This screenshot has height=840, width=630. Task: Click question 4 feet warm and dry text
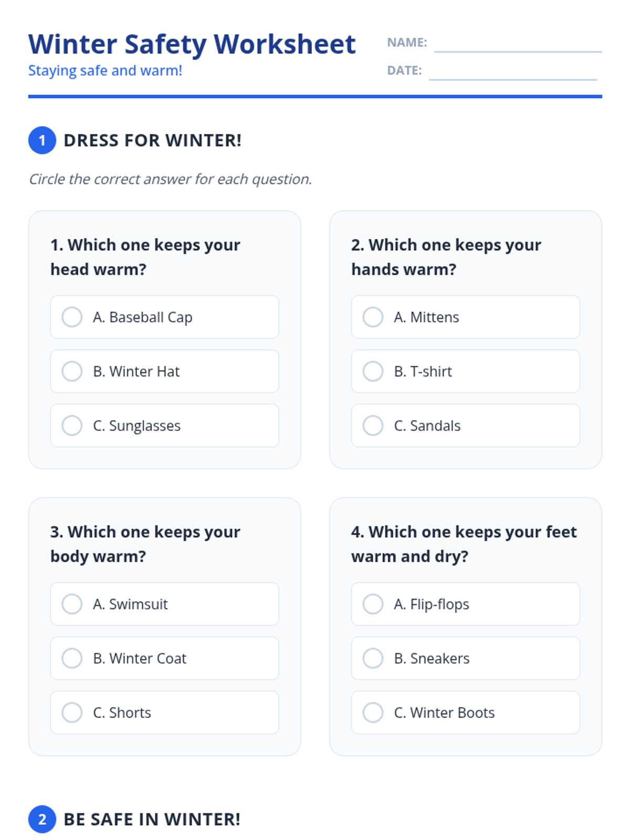point(464,544)
